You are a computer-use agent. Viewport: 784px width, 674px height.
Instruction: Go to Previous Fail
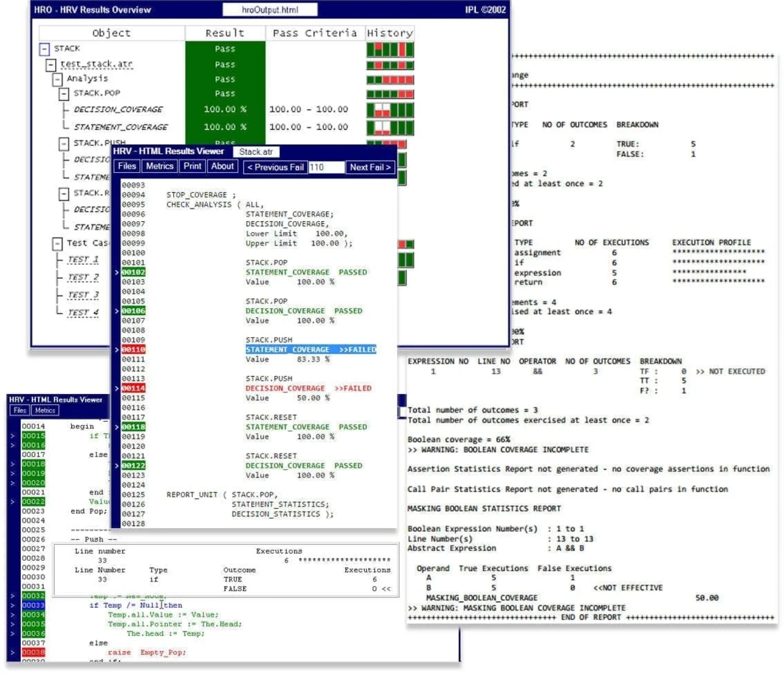coord(275,167)
